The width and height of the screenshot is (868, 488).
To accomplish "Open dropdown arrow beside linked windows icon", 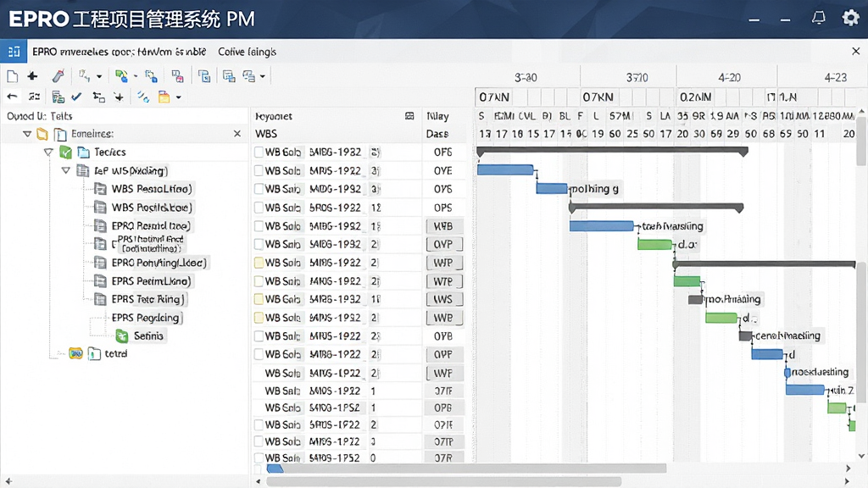I will 263,76.
